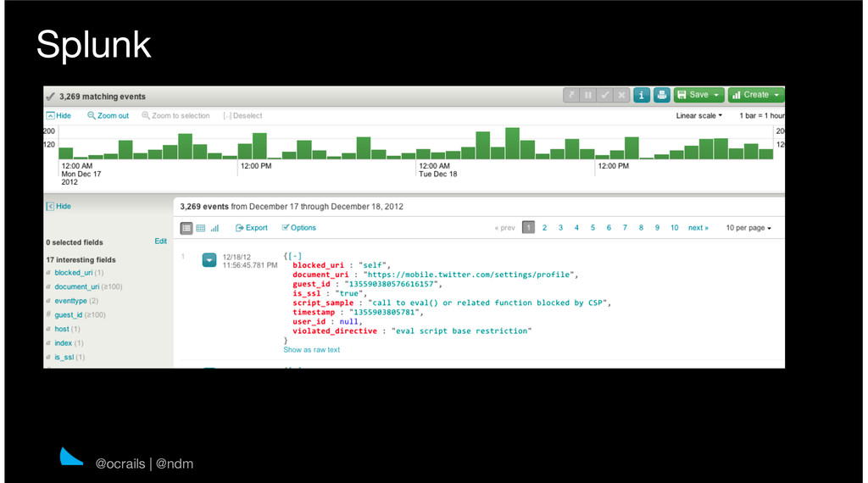Go to results page 10
868x483 pixels.
tap(674, 228)
